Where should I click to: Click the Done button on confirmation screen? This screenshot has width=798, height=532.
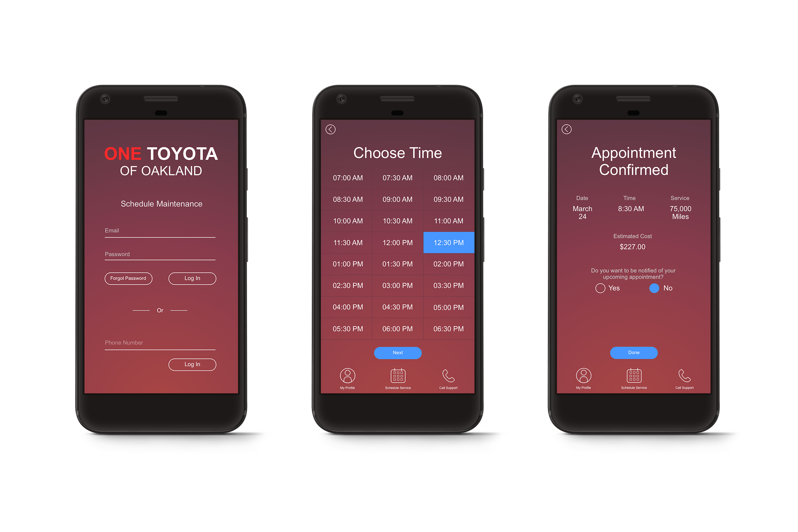(x=633, y=352)
